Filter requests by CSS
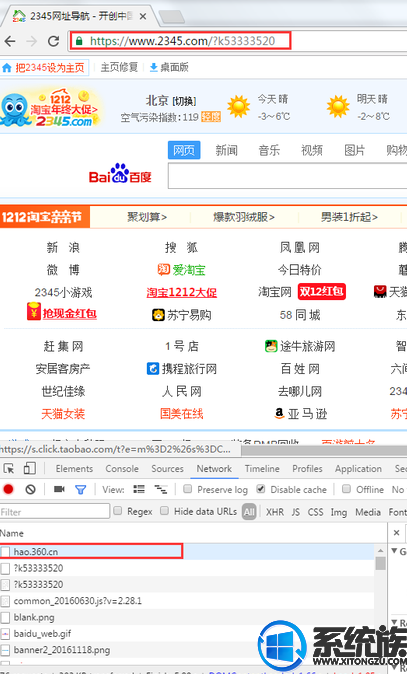Viewport: 407px width, 674px height. 315,512
